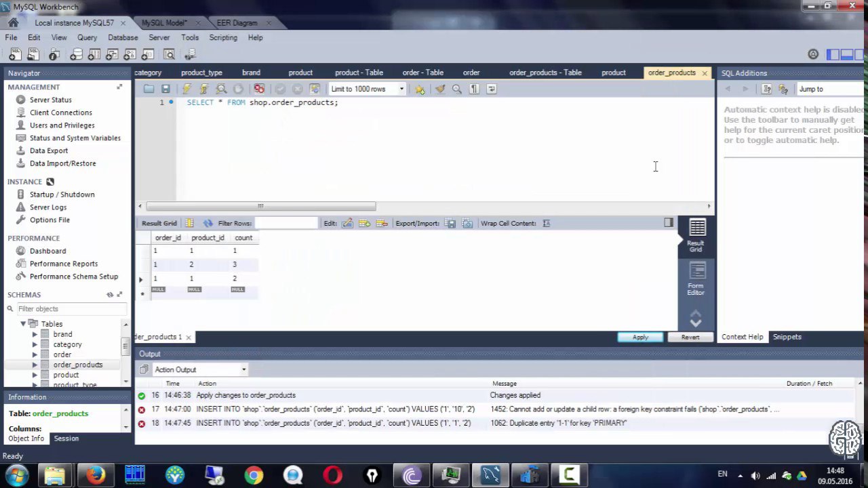Toggle invisible characters pilcrow icon

[475, 89]
